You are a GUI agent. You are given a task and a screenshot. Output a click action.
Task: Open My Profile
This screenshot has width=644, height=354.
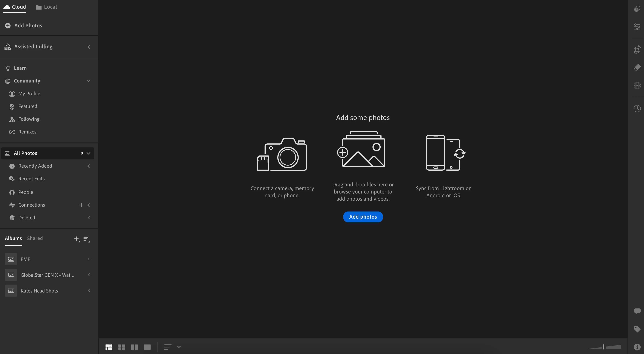click(x=29, y=94)
